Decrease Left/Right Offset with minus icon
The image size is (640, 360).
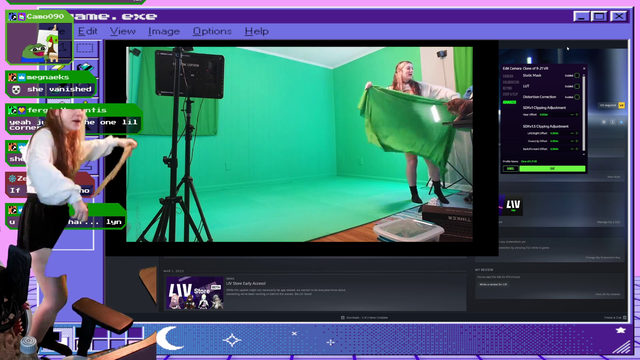pos(572,133)
